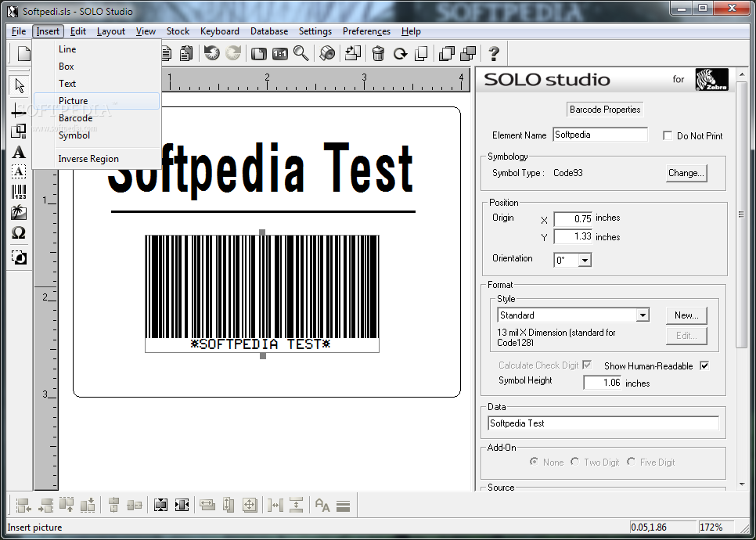The width and height of the screenshot is (756, 540).
Task: Click the rotate arrow toolbar icon
Action: (x=400, y=53)
